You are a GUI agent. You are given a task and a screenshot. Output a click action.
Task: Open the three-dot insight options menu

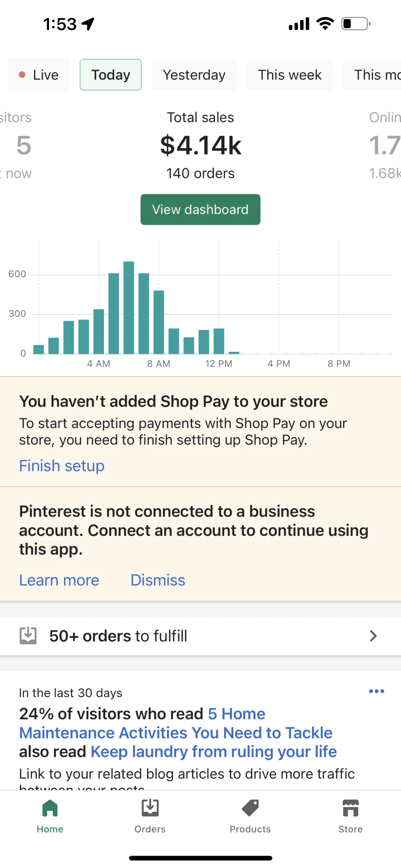pos(376,691)
